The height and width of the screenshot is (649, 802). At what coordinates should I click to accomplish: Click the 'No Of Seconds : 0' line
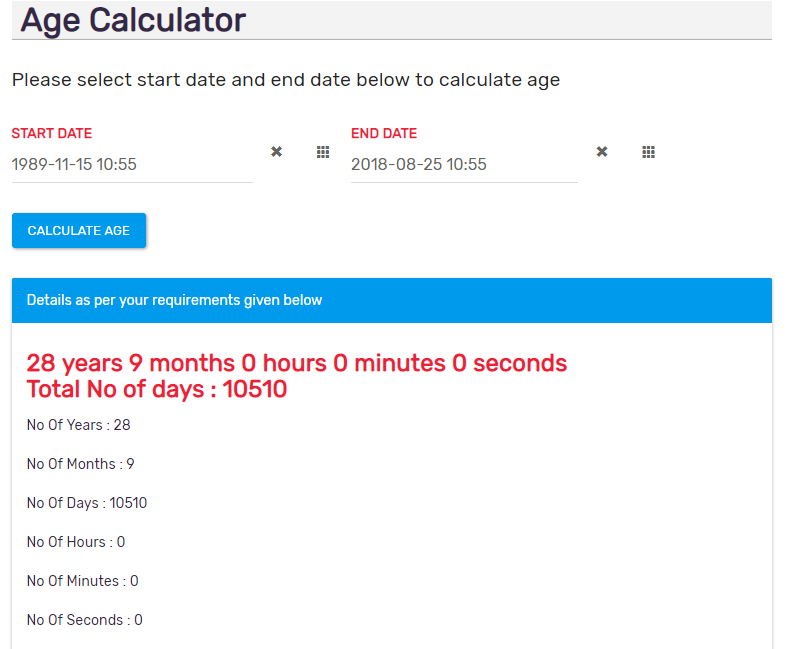[84, 620]
